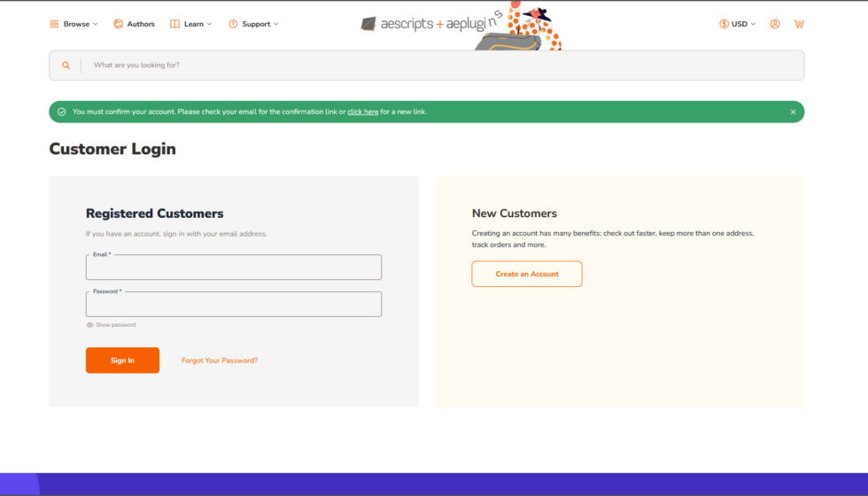Click the New Customers heading

(515, 213)
